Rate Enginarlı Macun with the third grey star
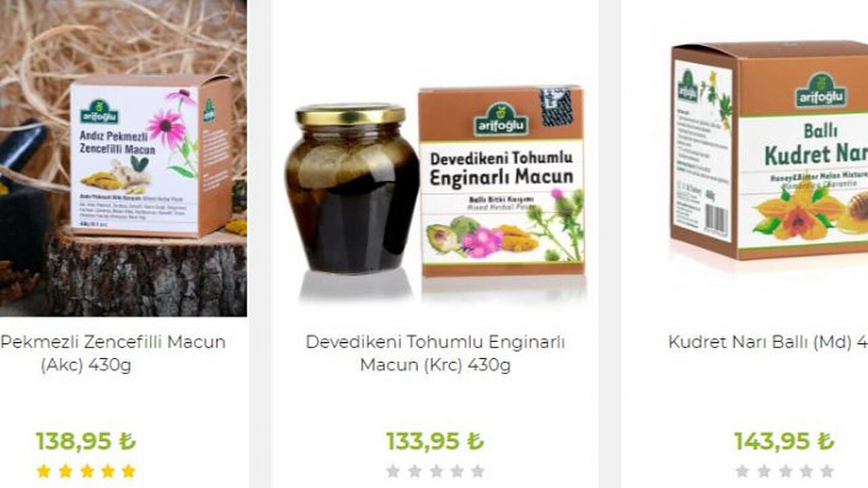The image size is (868, 488). 435,471
